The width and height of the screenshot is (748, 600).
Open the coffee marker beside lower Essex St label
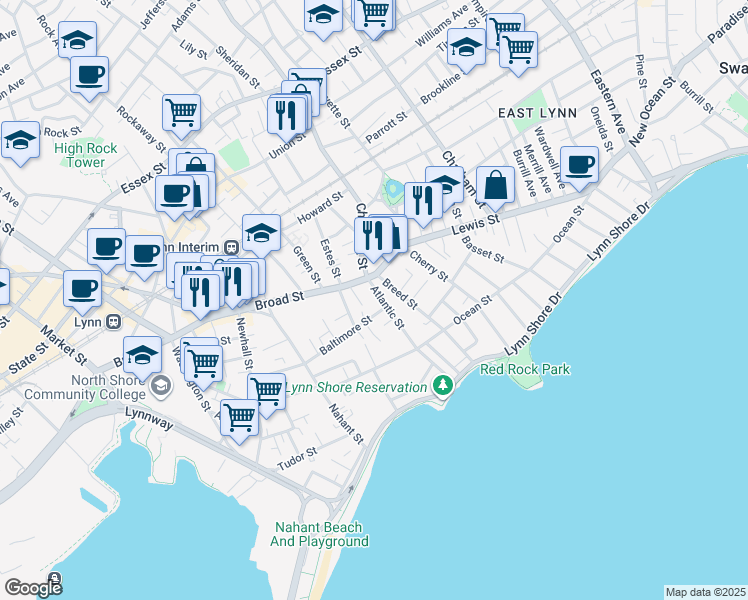[x=174, y=194]
